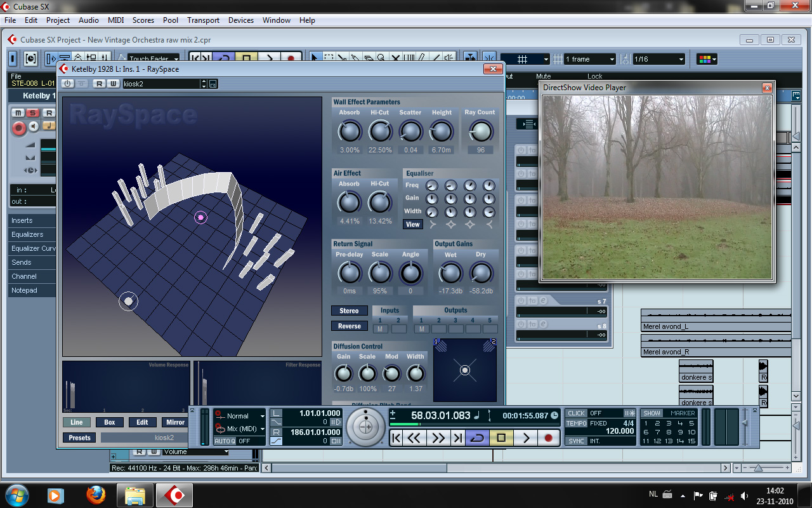Go to project end in Transport panel
This screenshot has height=508, width=812.
coord(457,438)
